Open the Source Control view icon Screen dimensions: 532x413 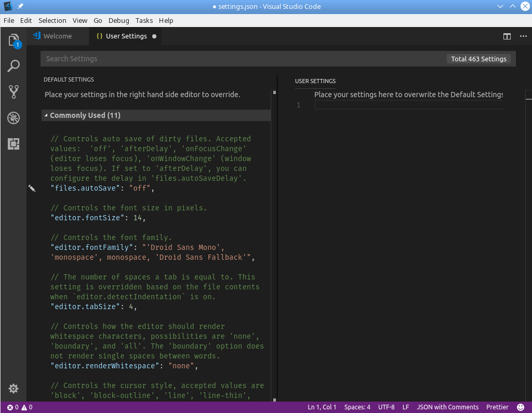pyautogui.click(x=14, y=92)
